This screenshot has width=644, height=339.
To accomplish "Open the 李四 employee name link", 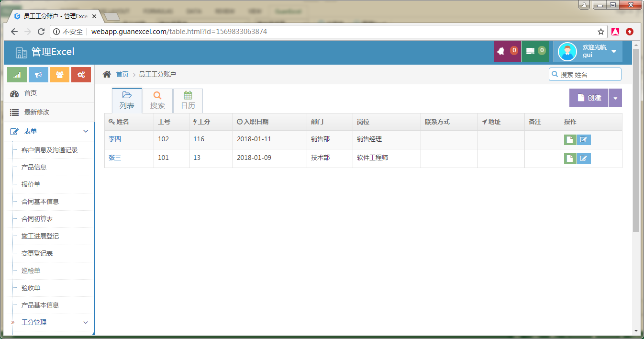I will tap(115, 139).
